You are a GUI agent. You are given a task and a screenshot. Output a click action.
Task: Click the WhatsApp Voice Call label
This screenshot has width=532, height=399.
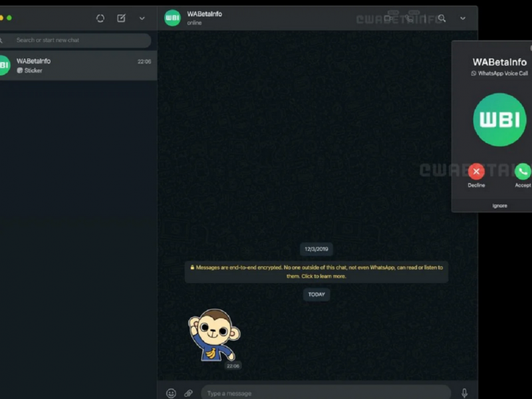pos(503,73)
